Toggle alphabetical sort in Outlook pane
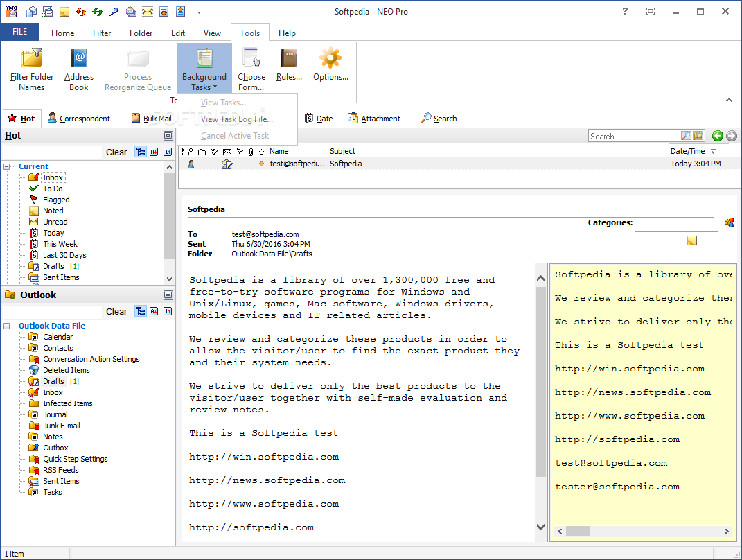This screenshot has width=742, height=560. pyautogui.click(x=154, y=311)
